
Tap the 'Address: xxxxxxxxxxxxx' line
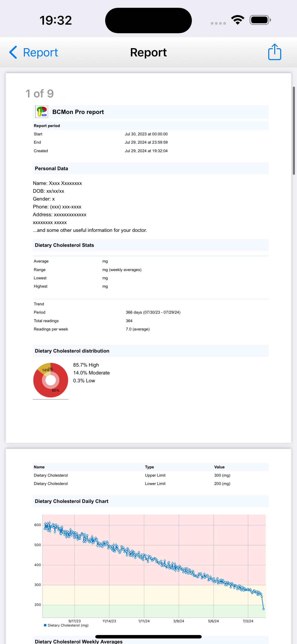click(59, 214)
